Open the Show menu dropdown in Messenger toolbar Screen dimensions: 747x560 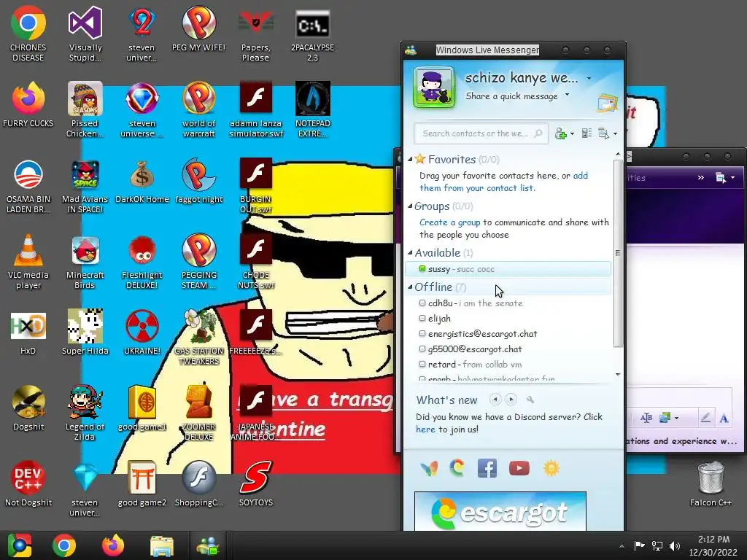point(607,134)
